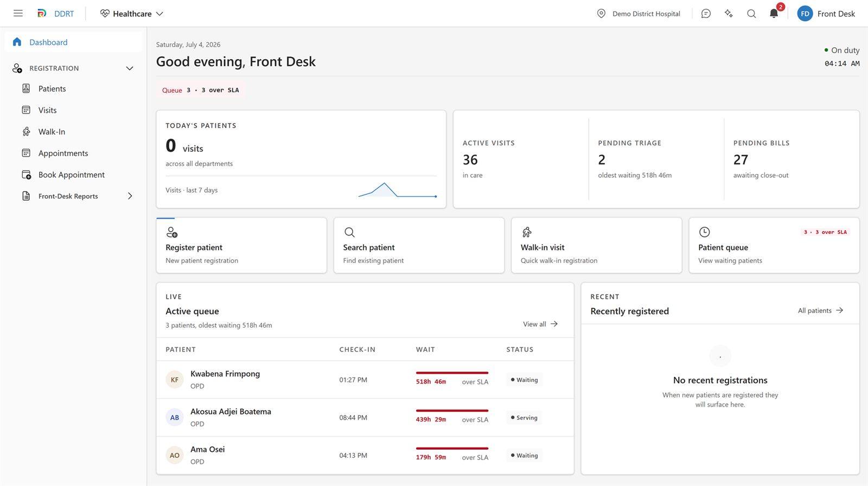Click the Registration section icon
This screenshot has height=486, width=868.
(x=17, y=68)
